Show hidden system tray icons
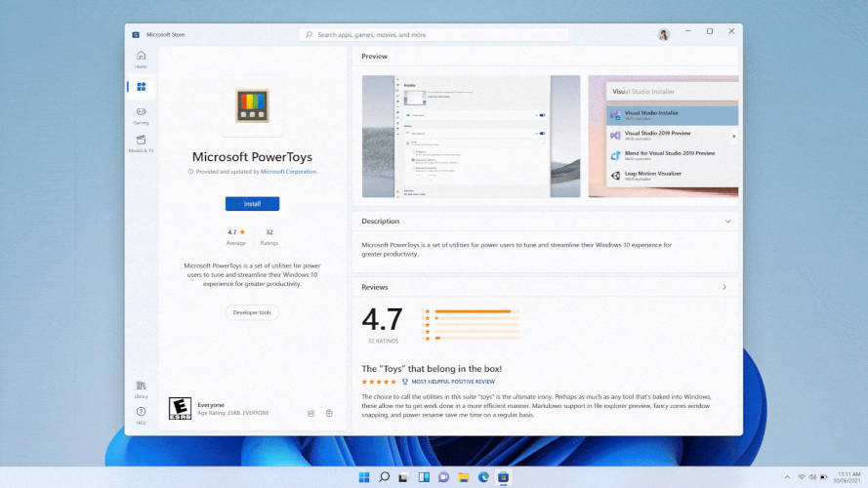 (x=787, y=477)
